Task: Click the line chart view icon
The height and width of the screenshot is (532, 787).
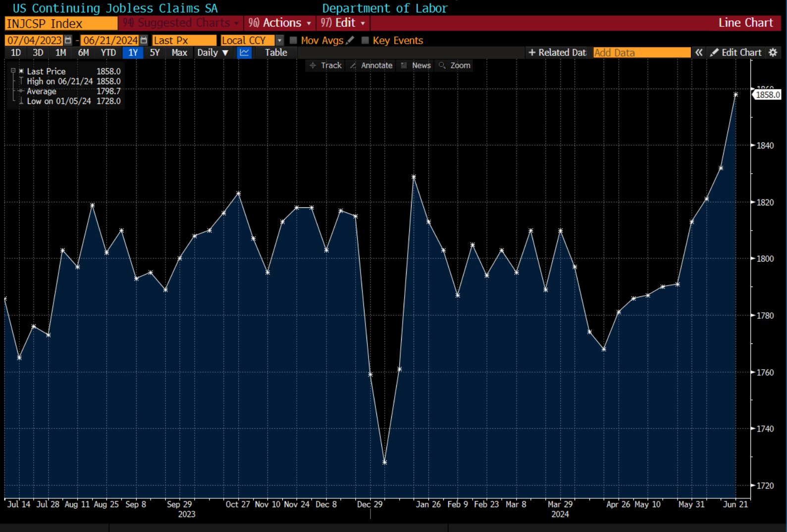Action: (x=244, y=52)
